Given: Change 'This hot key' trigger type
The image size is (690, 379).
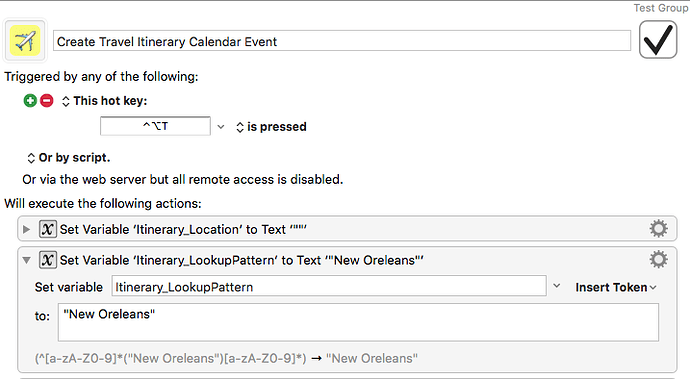Looking at the screenshot, I should pyautogui.click(x=105, y=101).
